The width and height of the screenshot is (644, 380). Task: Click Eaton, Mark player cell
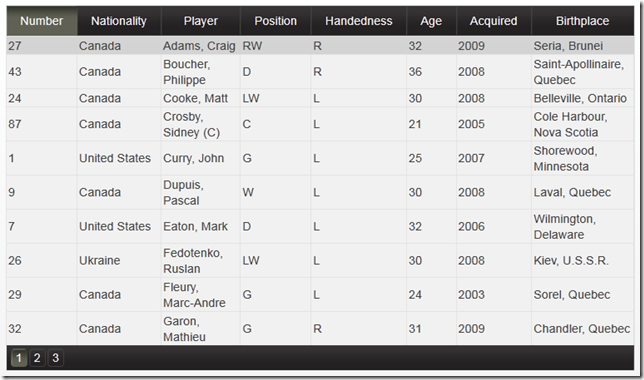pyautogui.click(x=200, y=227)
